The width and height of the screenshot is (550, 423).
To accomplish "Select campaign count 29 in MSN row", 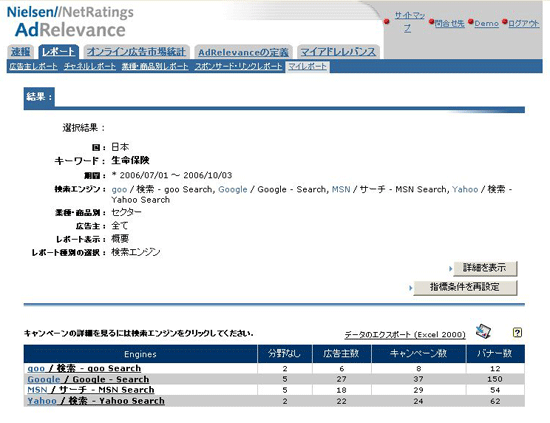I will (418, 390).
